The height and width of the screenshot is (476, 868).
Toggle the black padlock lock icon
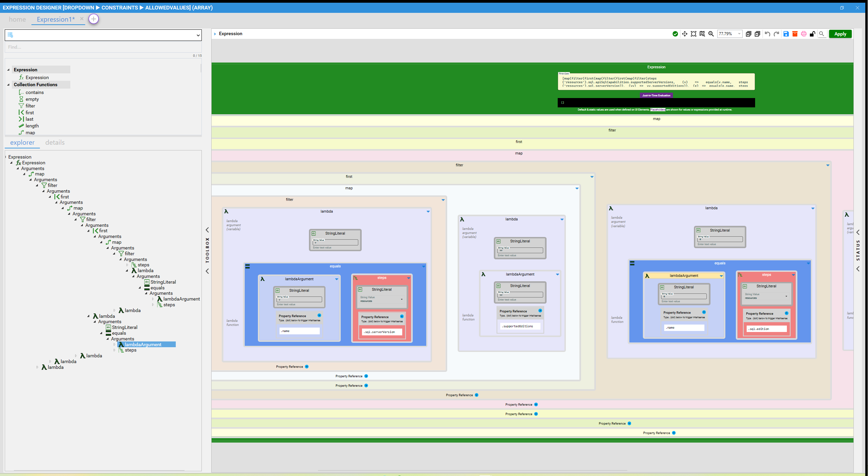813,34
